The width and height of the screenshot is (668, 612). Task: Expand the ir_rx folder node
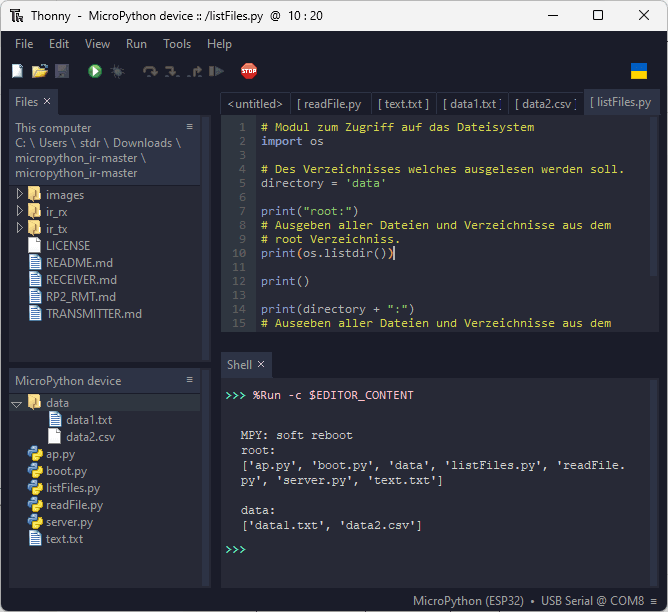(20, 212)
